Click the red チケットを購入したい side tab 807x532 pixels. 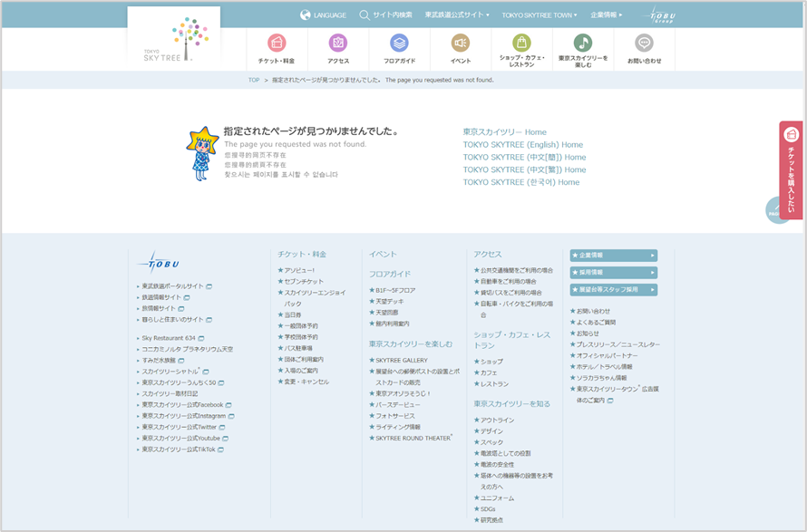(x=791, y=170)
